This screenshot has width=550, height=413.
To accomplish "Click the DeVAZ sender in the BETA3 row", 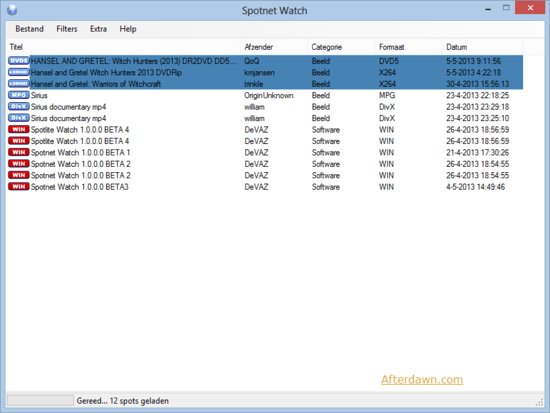I will 256,187.
